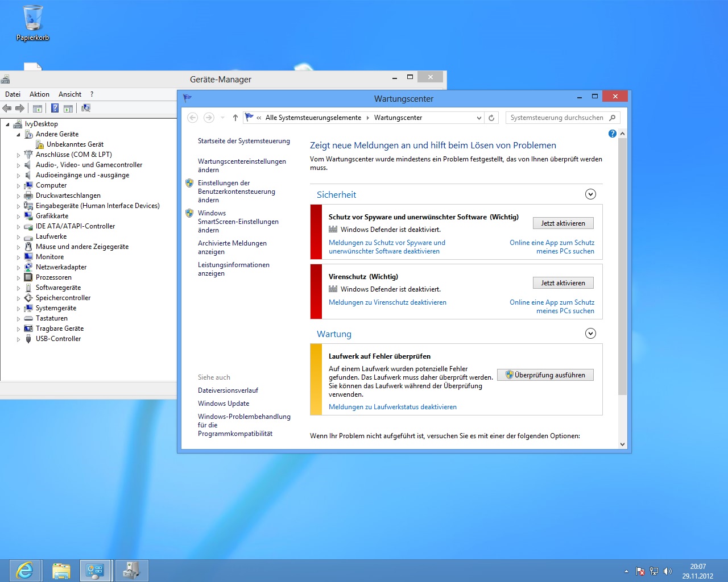Click the Druckwarteschlangen printer icon
Viewport: 728px width, 582px height.
click(x=28, y=196)
